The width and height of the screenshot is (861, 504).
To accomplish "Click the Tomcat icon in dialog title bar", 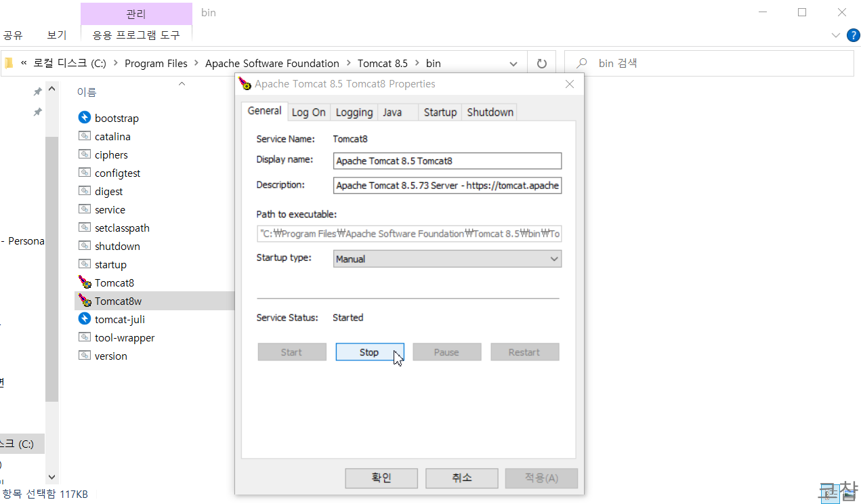I will coord(245,84).
